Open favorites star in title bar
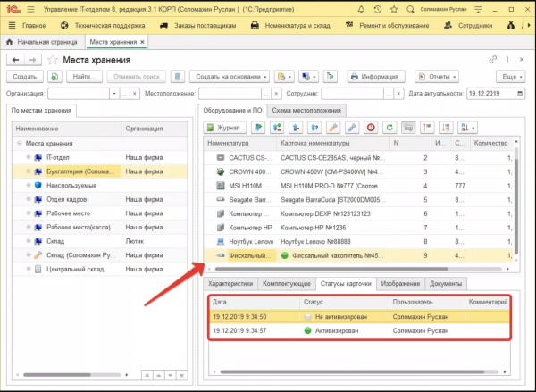The width and height of the screenshot is (536, 392). tap(394, 9)
